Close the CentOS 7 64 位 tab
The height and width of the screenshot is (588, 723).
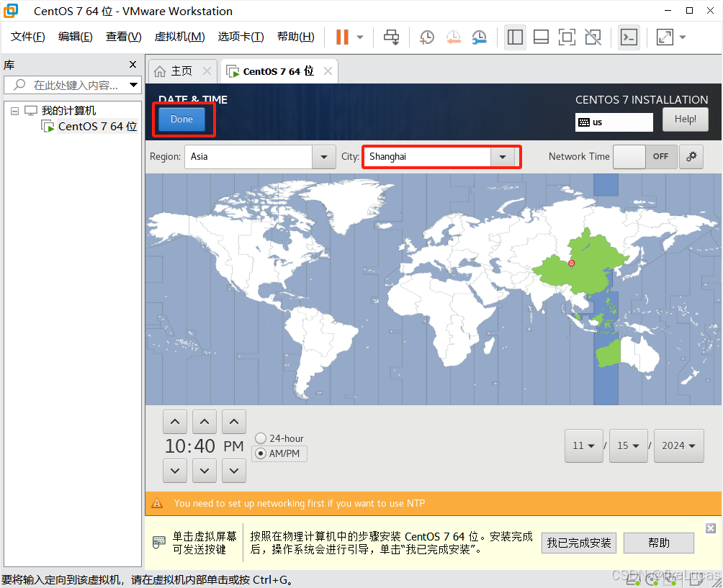coord(328,71)
